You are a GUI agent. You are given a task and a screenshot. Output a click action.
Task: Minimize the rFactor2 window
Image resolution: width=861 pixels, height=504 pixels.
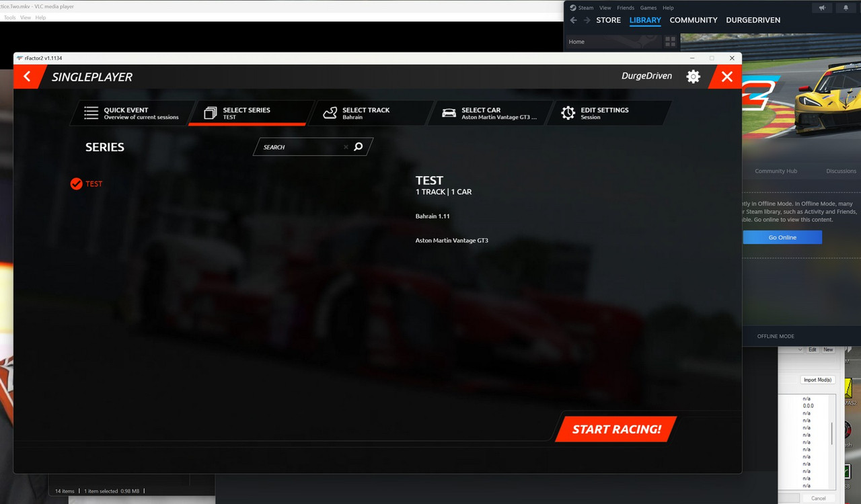pyautogui.click(x=692, y=58)
